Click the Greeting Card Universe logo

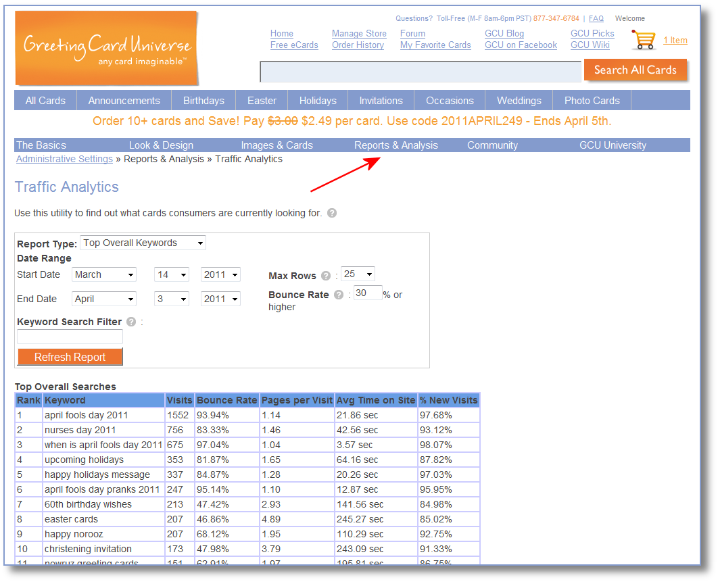[107, 48]
